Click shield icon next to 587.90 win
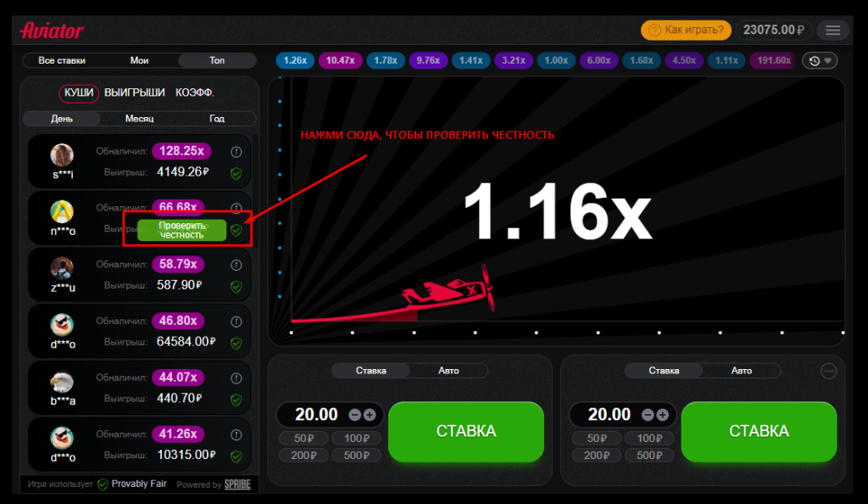Screen dimensions: 868x504 236,286
